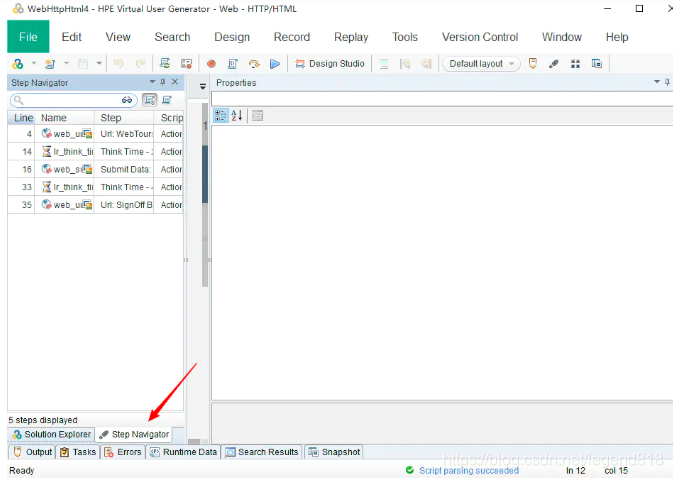
Task: Open the Design menu
Action: pos(232,37)
